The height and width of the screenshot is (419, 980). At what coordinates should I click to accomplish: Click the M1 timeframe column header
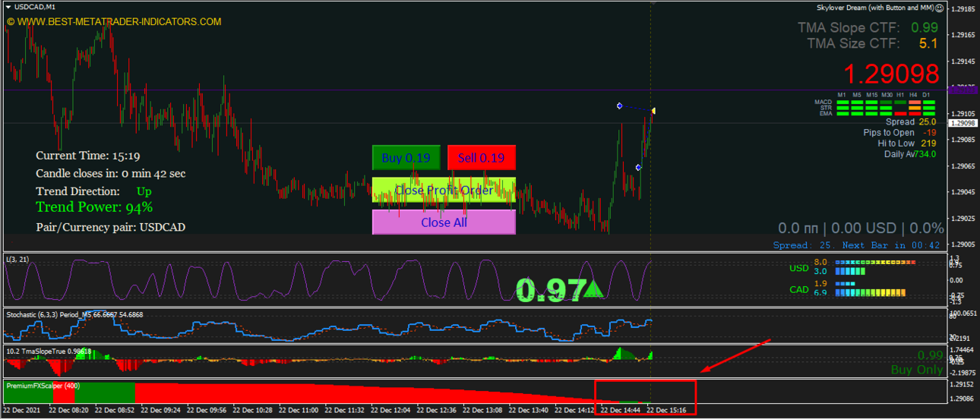[x=842, y=95]
